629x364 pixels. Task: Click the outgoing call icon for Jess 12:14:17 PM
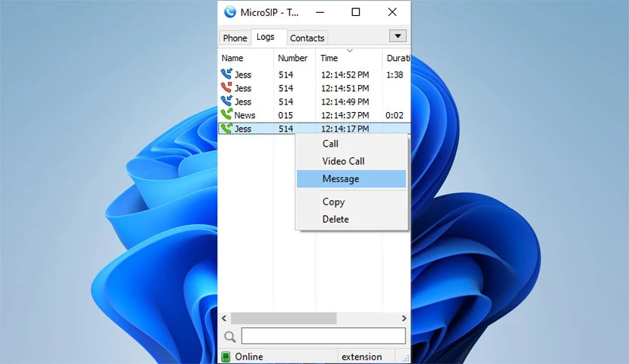click(x=226, y=129)
